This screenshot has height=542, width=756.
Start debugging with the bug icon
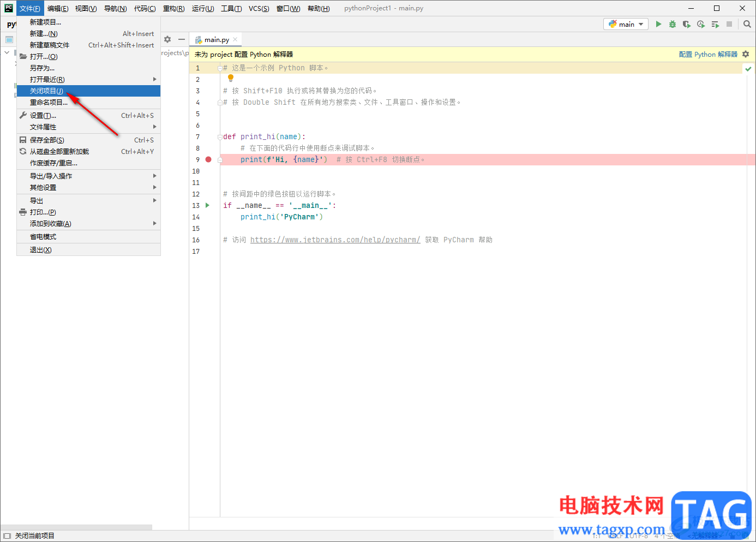[673, 24]
